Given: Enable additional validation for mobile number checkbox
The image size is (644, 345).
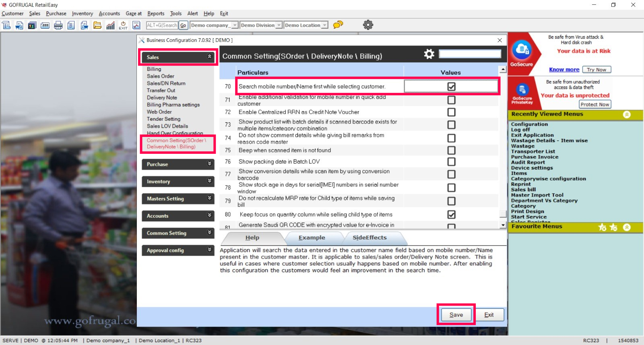Looking at the screenshot, I should click(451, 100).
